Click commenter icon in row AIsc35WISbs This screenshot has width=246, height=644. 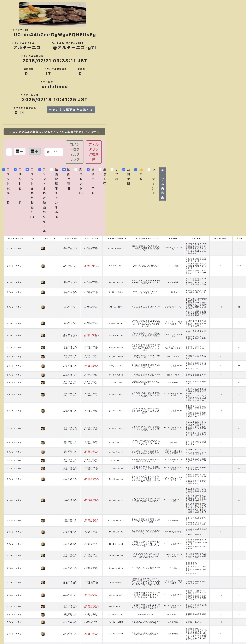[43, 347]
